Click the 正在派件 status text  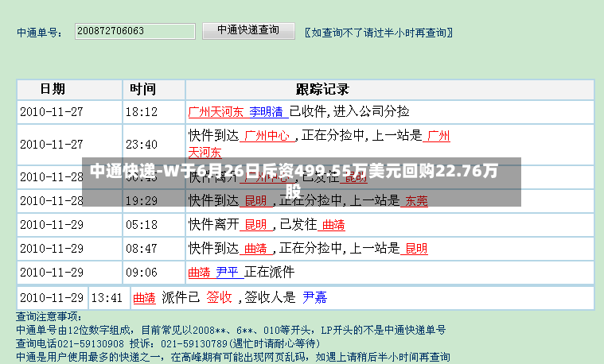(270, 272)
